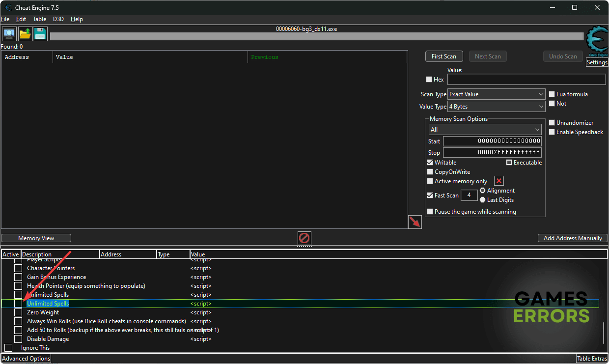Open the memory region All dropdown
The width and height of the screenshot is (609, 364).
point(485,130)
